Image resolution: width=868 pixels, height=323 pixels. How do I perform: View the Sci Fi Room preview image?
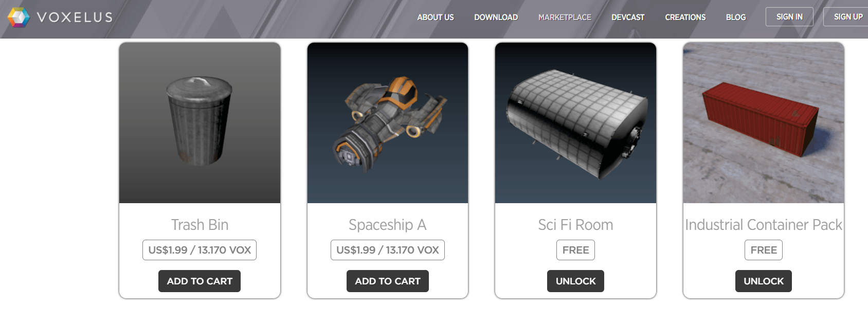point(575,123)
